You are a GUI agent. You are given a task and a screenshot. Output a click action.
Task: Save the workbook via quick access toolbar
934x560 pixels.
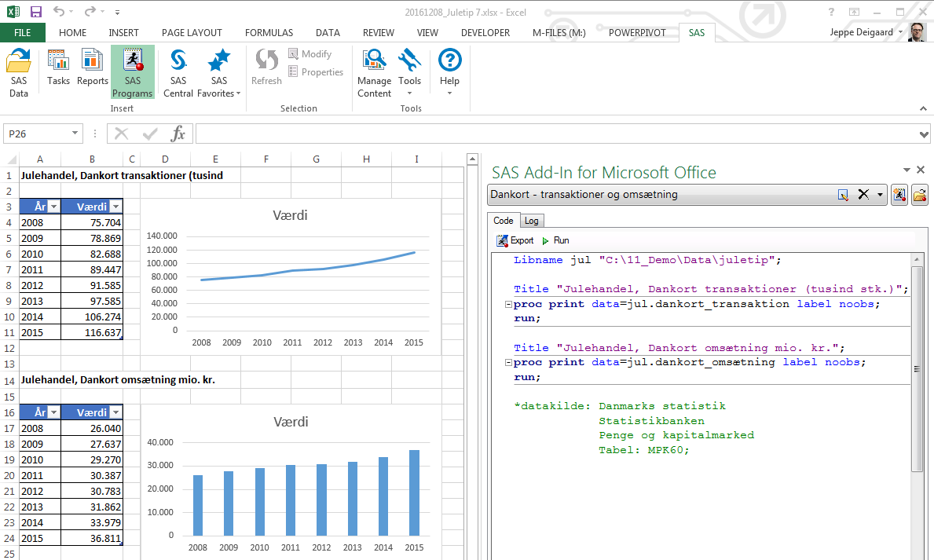(36, 12)
